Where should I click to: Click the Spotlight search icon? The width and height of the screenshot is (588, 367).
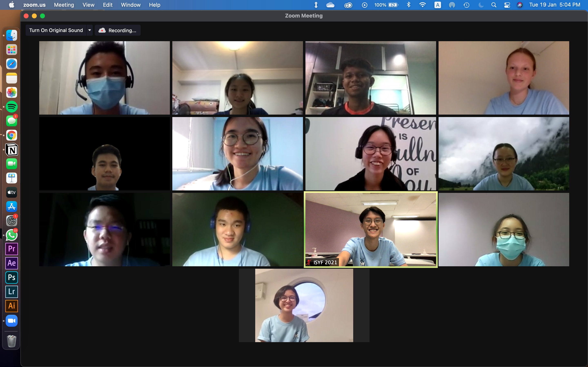click(x=493, y=5)
